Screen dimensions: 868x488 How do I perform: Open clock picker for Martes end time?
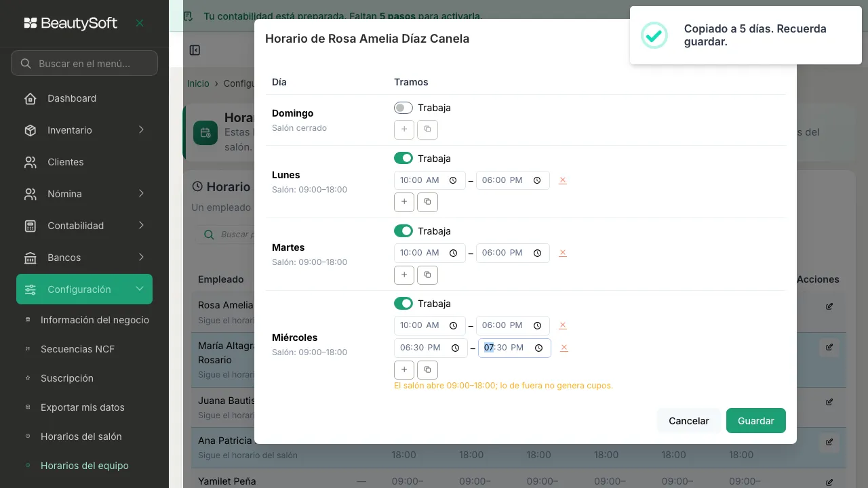[x=537, y=253]
